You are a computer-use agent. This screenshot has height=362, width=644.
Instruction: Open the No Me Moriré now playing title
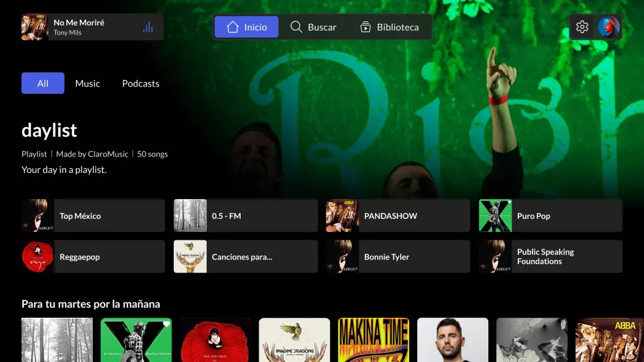(79, 23)
